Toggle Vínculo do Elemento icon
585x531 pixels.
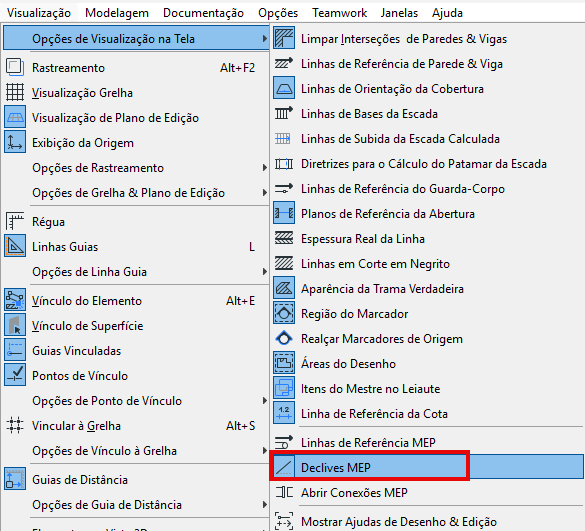coord(15,300)
